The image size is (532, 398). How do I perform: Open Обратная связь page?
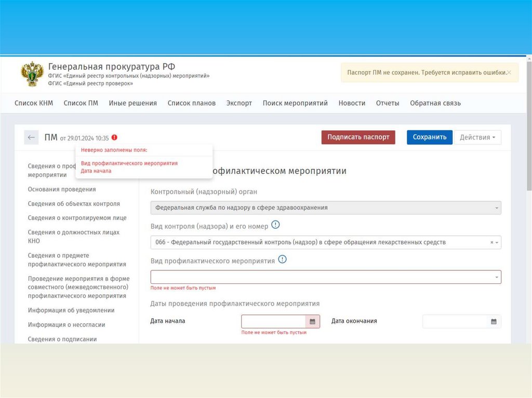click(x=435, y=103)
